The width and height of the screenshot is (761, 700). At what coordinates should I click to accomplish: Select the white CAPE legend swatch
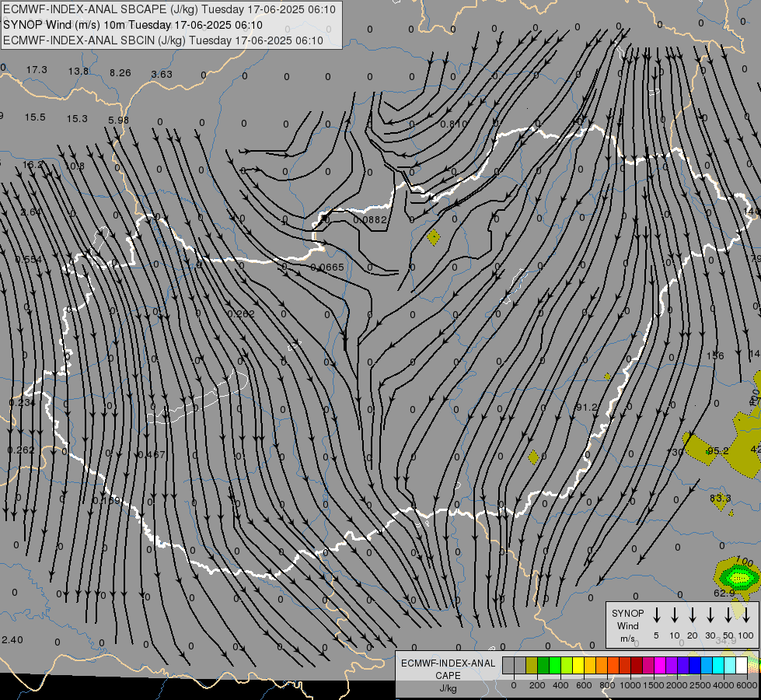[741, 665]
